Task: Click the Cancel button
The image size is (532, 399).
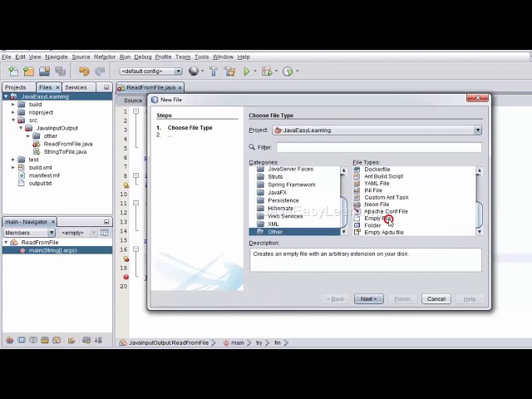Action: pyautogui.click(x=436, y=299)
